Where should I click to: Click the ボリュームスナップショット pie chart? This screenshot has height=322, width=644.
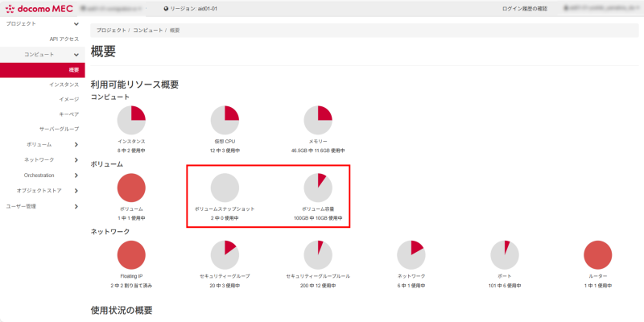[x=225, y=188]
